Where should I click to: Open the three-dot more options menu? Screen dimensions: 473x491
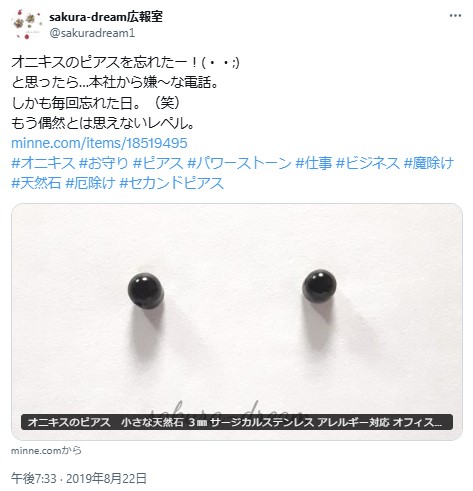pos(455,16)
